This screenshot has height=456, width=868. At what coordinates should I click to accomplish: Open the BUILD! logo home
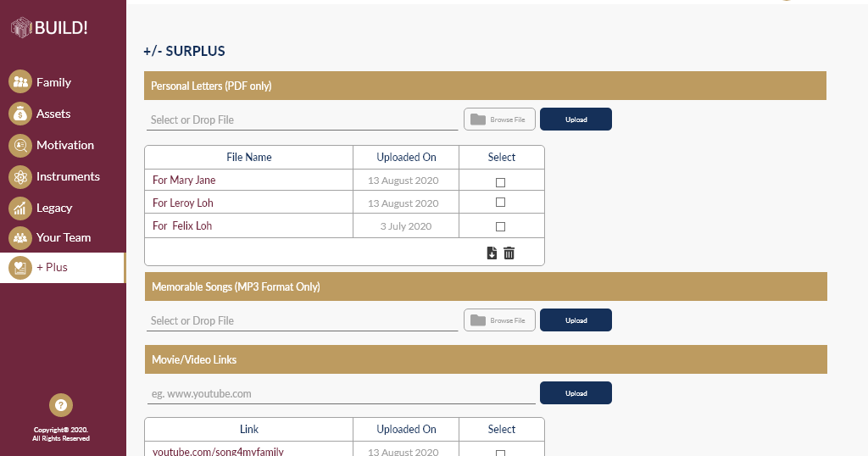pyautogui.click(x=49, y=28)
